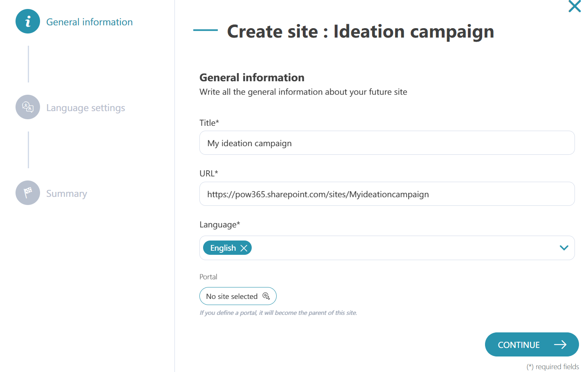Remove the English language tag

244,248
